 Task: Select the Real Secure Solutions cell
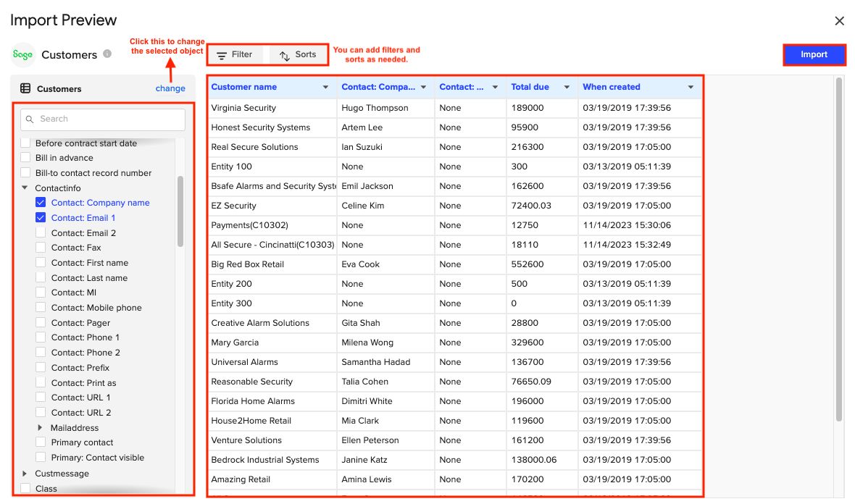tap(272, 147)
